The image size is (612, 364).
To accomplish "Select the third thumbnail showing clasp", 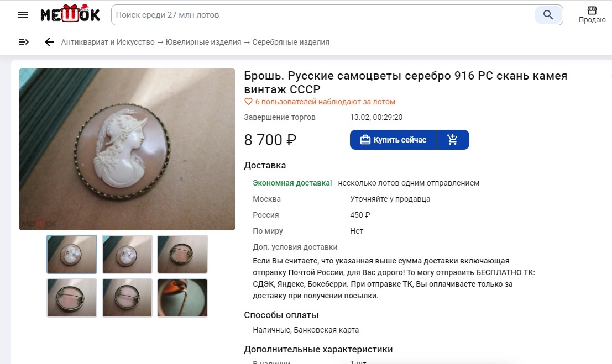I will (182, 254).
